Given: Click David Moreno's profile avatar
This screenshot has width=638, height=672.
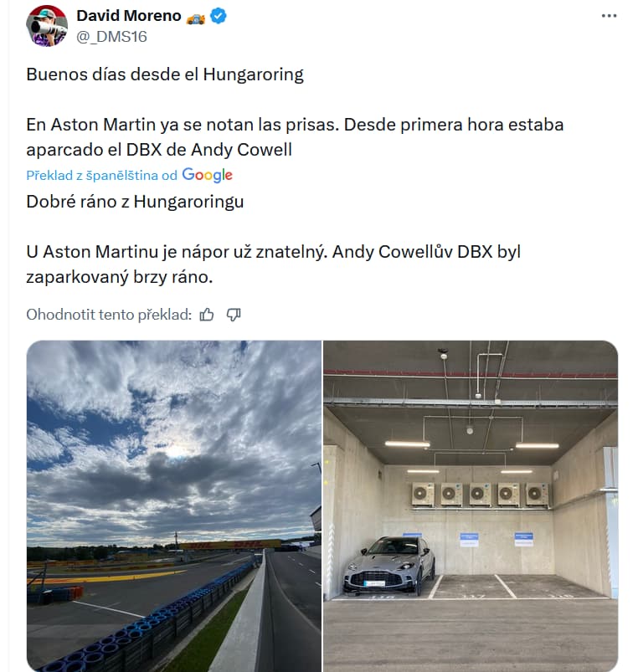Looking at the screenshot, I should point(47,25).
